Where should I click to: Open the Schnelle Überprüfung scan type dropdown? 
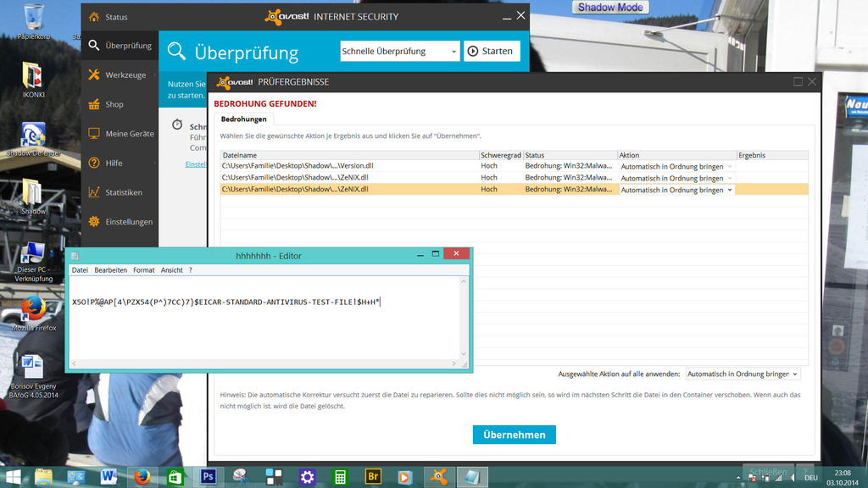[x=400, y=51]
